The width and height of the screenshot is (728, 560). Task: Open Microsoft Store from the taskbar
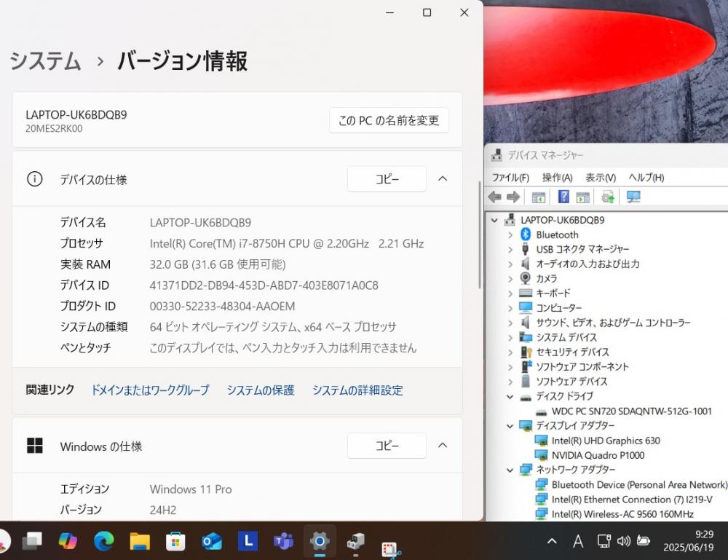[x=175, y=541]
